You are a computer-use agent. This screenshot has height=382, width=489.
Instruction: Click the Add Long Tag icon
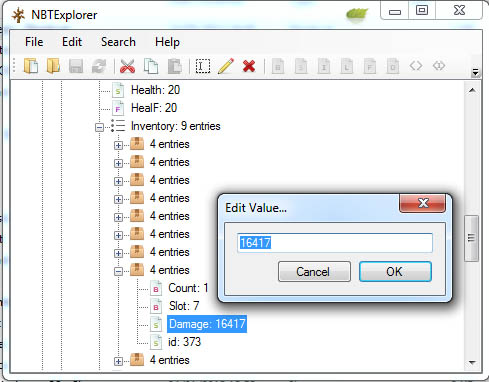[347, 66]
